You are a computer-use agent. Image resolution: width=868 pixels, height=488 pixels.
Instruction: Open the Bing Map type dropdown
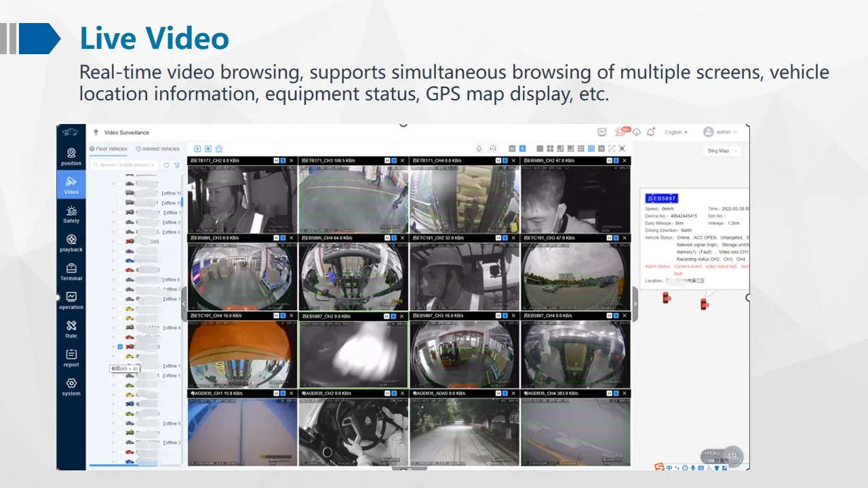coord(722,151)
